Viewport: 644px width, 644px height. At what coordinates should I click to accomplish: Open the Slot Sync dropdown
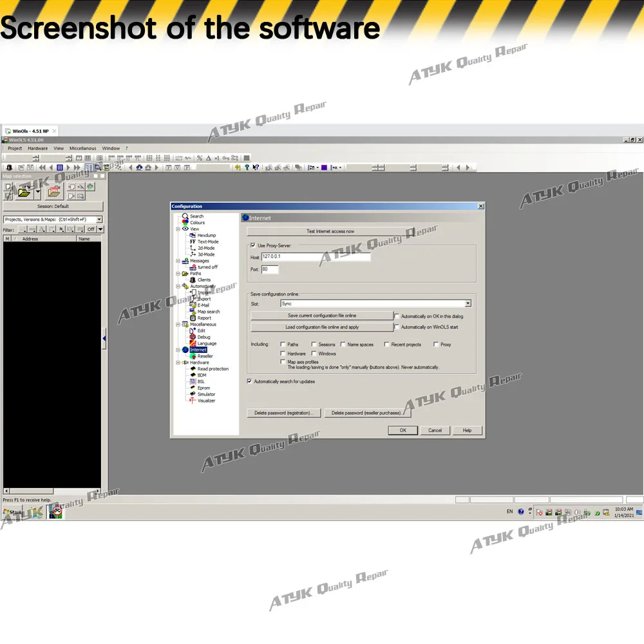click(x=468, y=303)
